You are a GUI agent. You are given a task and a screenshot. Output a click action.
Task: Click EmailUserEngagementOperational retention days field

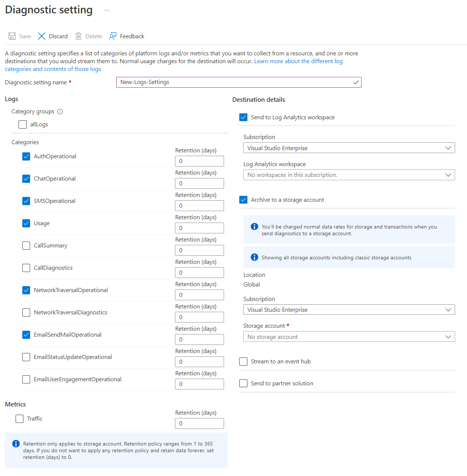[200, 384]
